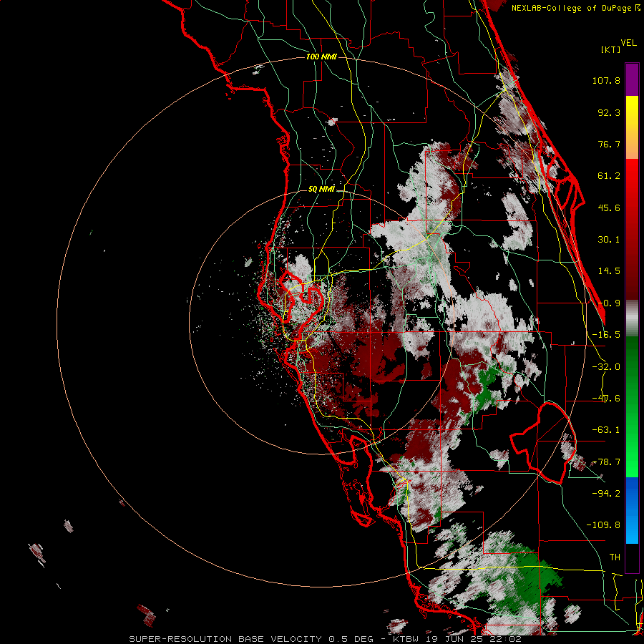Select the -78.7 legend value
Screen dimensions: 644x644
tap(606, 462)
